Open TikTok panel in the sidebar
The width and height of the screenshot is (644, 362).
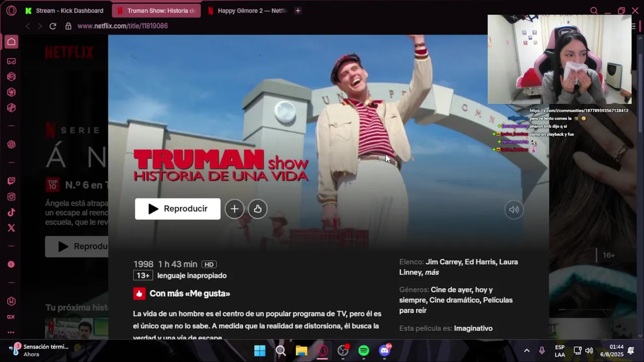[11, 212]
